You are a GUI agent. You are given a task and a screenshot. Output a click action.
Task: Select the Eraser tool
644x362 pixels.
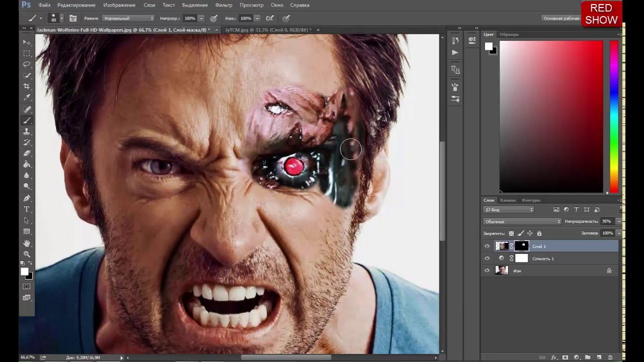[x=27, y=153]
